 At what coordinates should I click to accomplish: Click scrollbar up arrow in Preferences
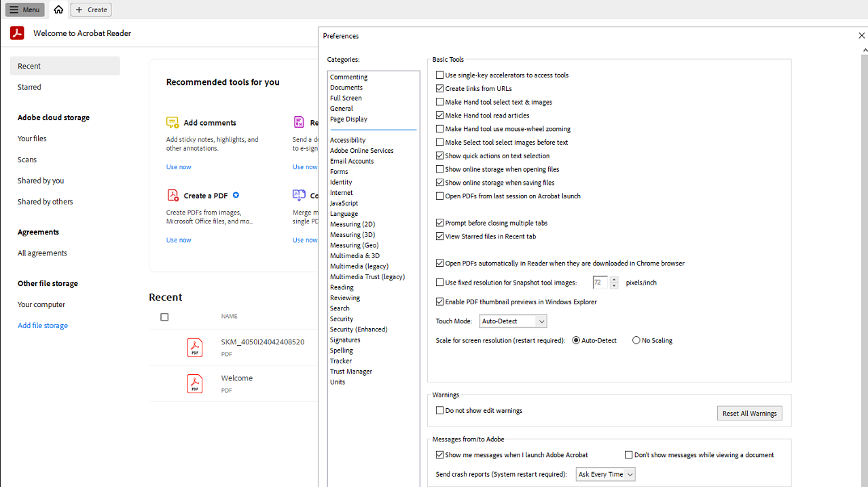[x=865, y=50]
